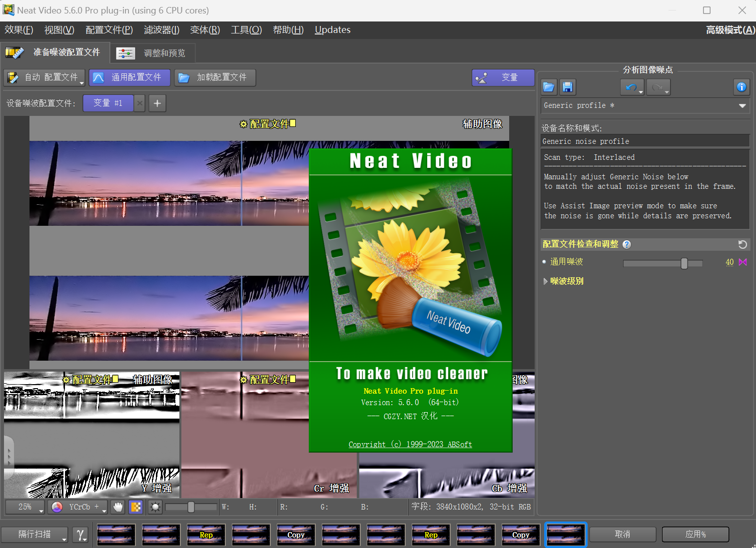Select the first frame thumbnail in the filmstrip
The width and height of the screenshot is (756, 548).
(x=116, y=535)
